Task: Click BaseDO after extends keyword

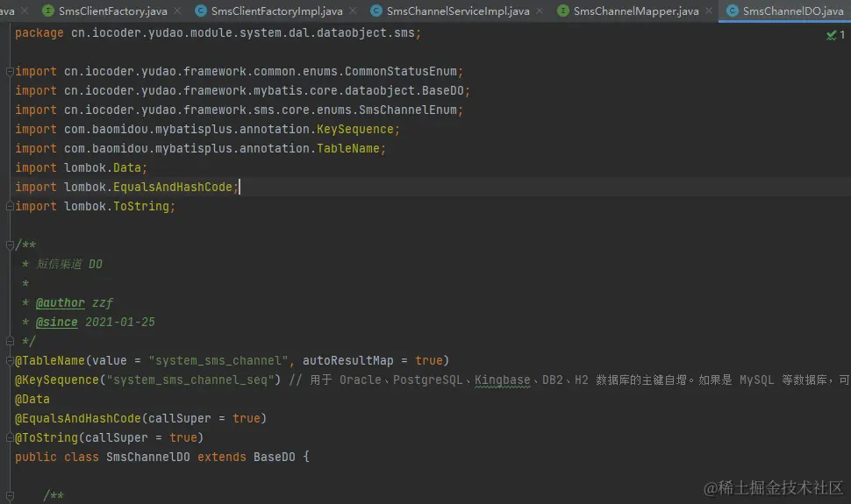Action: (x=274, y=457)
